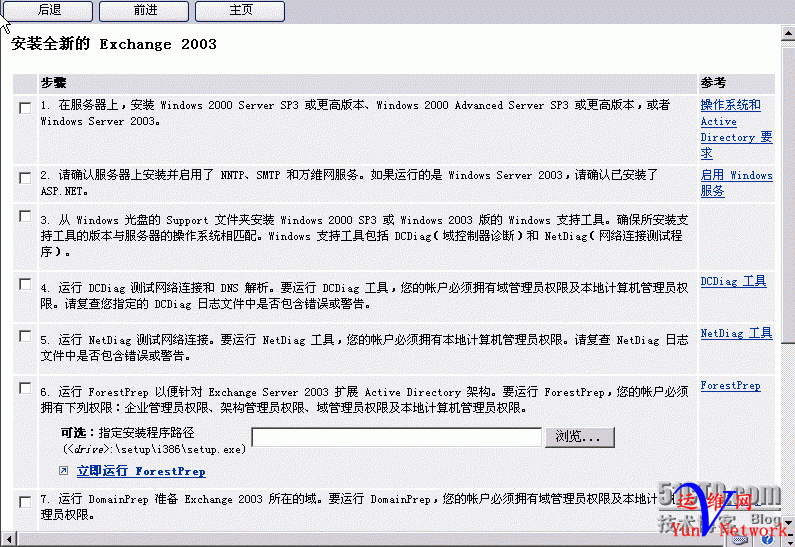Click the 浏览... browse button
795x547 pixels.
coord(580,437)
